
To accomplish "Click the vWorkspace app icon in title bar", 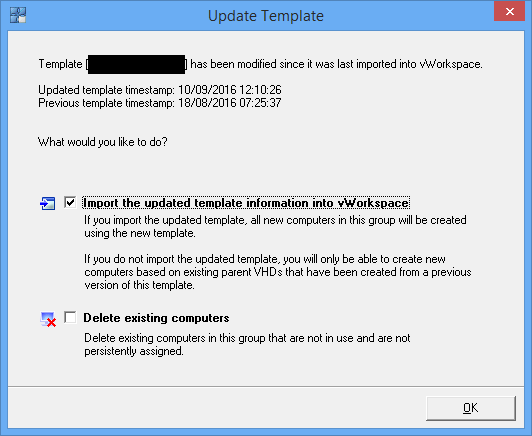I will point(18,15).
